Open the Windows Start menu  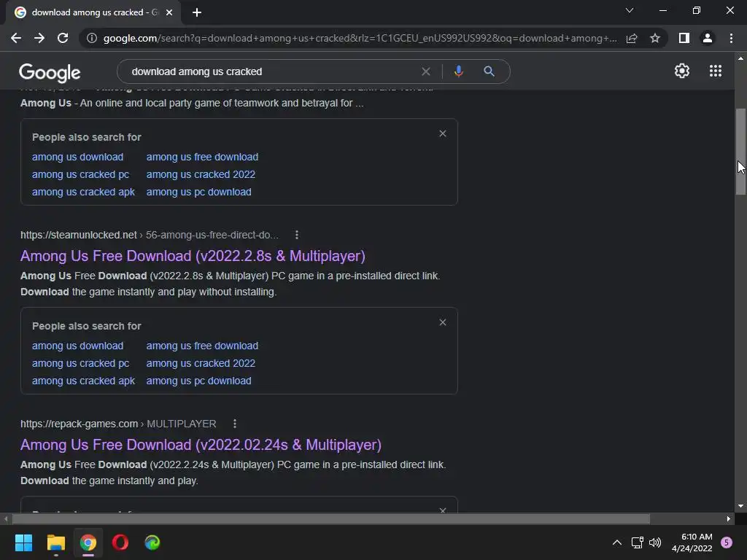pos(23,542)
